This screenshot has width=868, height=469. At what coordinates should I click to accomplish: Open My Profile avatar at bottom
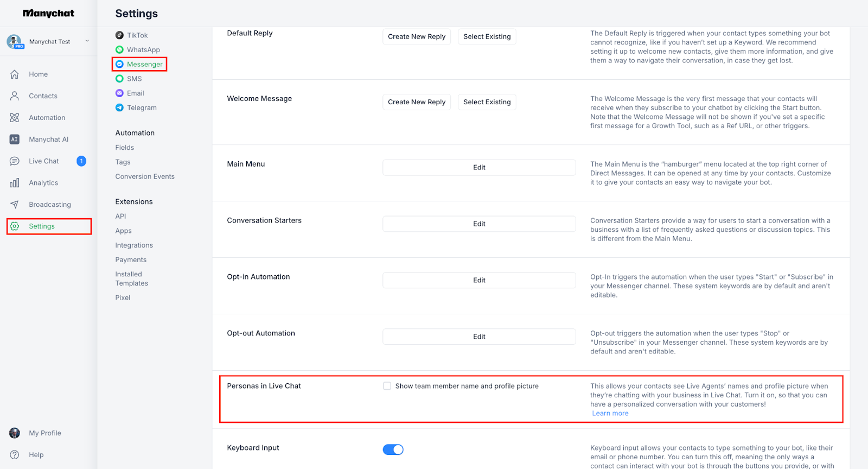(15, 433)
